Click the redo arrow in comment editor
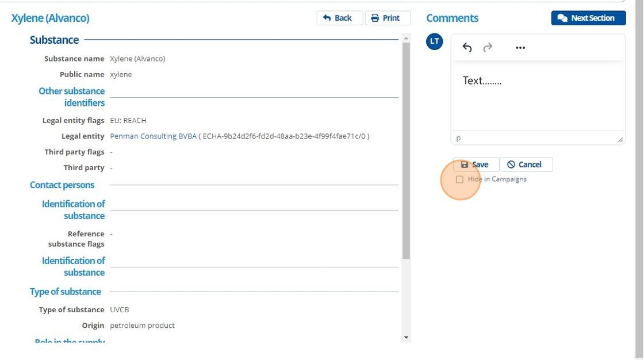 click(x=488, y=48)
